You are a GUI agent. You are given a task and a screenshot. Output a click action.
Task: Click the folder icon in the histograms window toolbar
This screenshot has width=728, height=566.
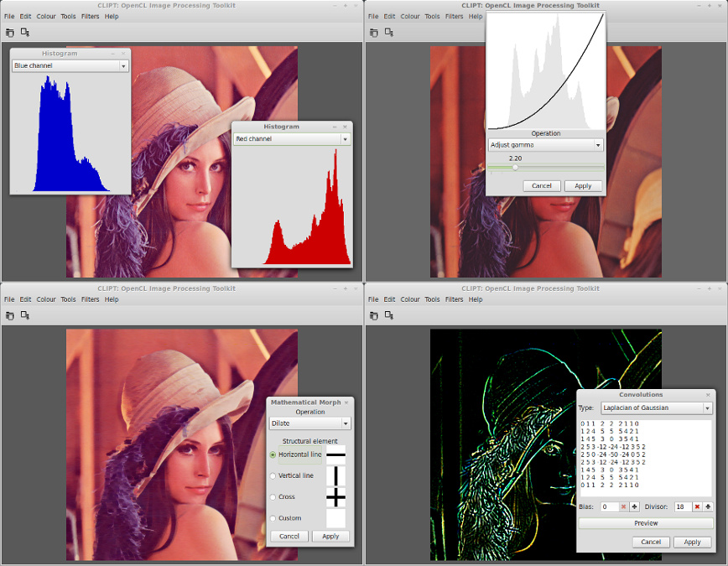click(x=10, y=33)
